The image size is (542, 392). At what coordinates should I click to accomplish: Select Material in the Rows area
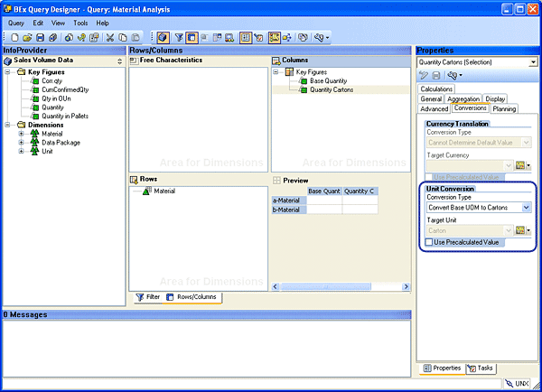[x=164, y=191]
